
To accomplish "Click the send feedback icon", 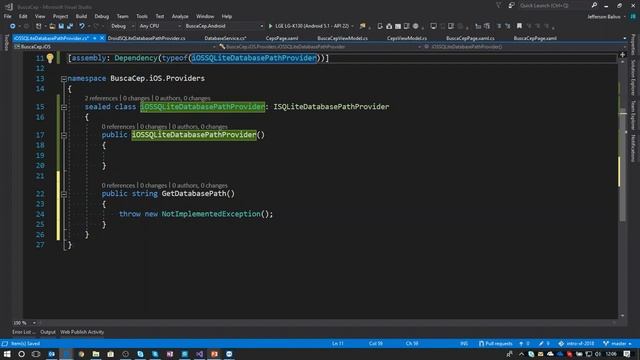I will coord(511,5).
